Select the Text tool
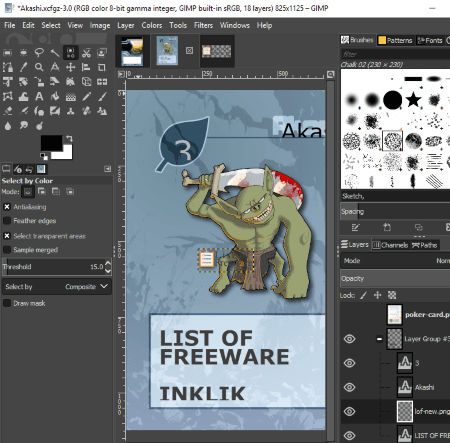Viewport: 450px width, 443px height. 39,97
